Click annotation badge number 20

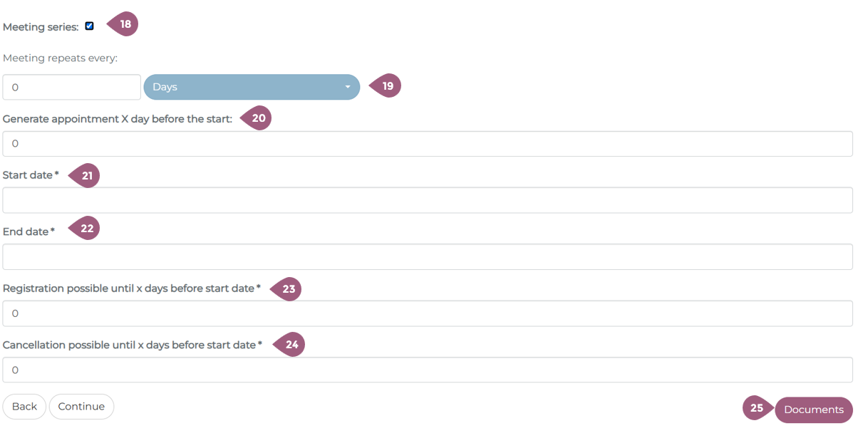[257, 119]
